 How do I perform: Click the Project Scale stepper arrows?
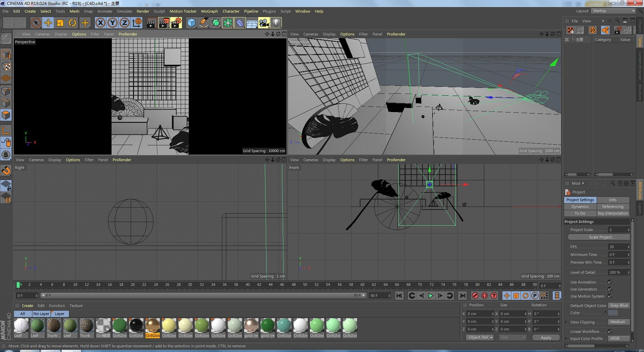628,230
